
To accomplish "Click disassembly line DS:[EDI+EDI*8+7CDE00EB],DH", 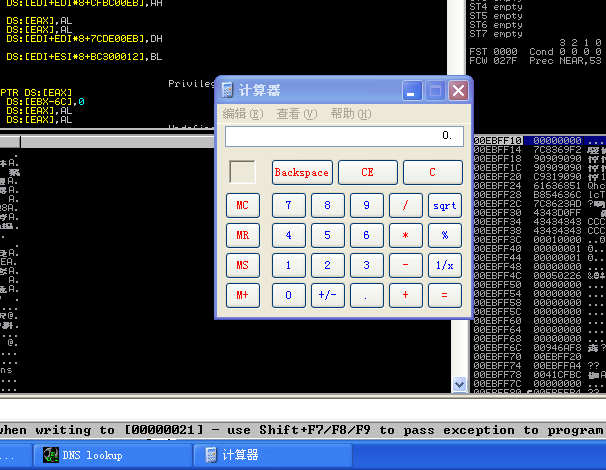I will point(84,39).
